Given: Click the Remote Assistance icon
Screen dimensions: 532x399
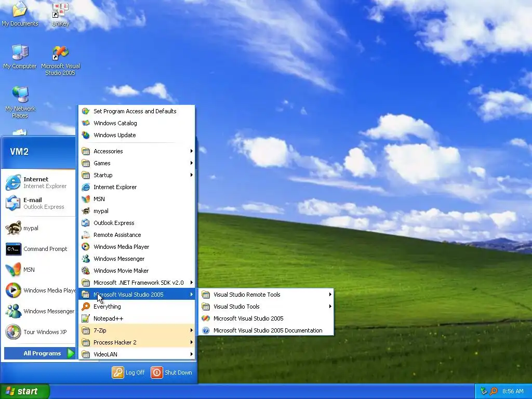Looking at the screenshot, I should pos(86,235).
